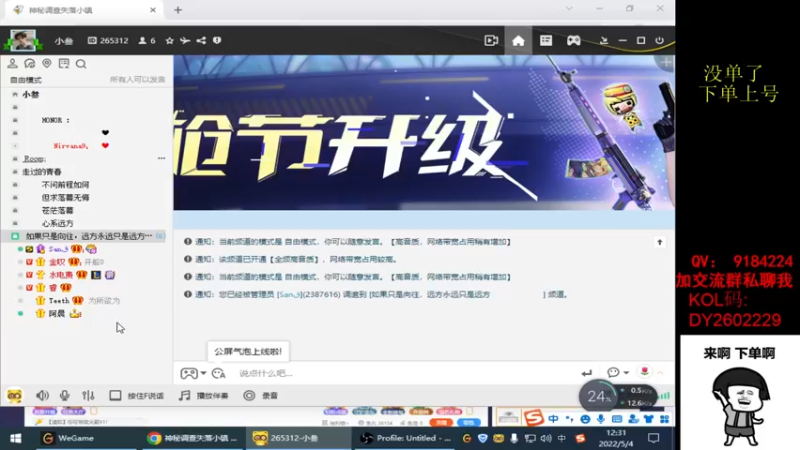Open the gamepad dropdown in chat bar

193,373
